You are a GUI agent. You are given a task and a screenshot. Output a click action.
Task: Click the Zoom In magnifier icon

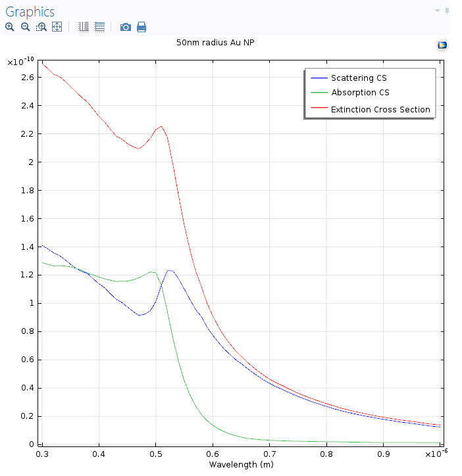(9, 27)
